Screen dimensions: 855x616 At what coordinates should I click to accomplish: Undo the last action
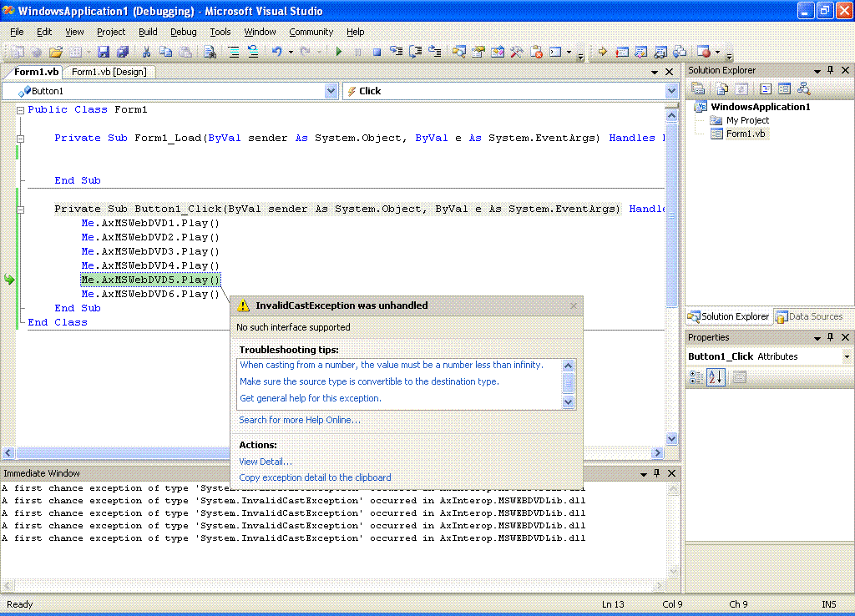pyautogui.click(x=277, y=53)
